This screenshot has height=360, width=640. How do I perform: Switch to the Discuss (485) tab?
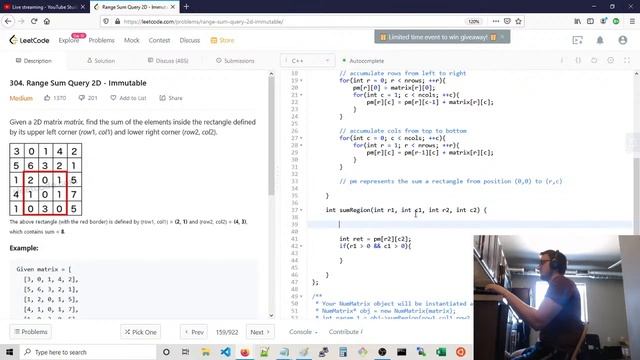[x=168, y=61]
